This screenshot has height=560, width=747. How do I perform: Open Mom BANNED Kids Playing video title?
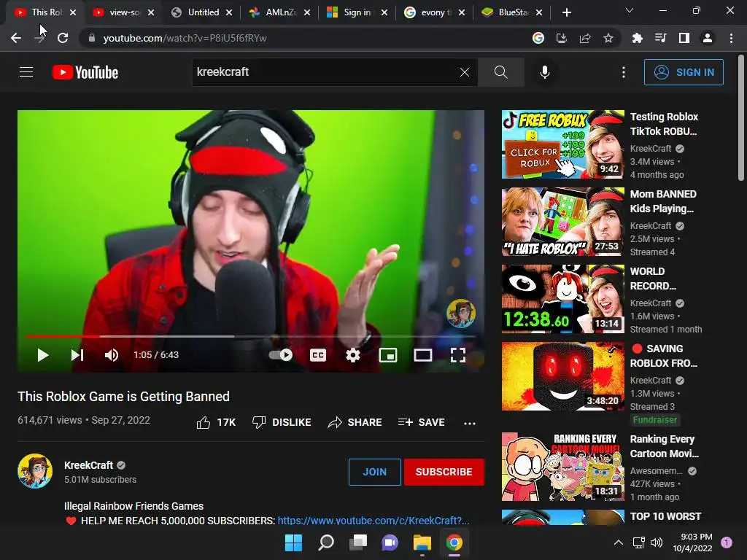point(663,201)
